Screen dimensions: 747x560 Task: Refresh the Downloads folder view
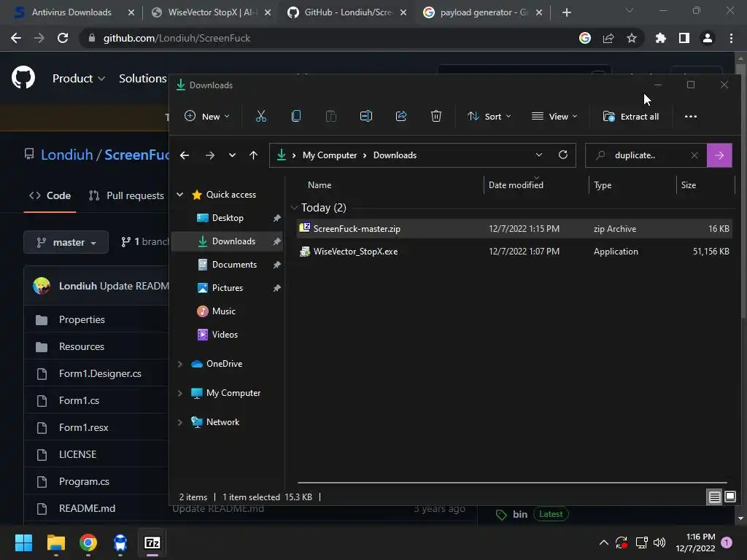[x=562, y=155]
